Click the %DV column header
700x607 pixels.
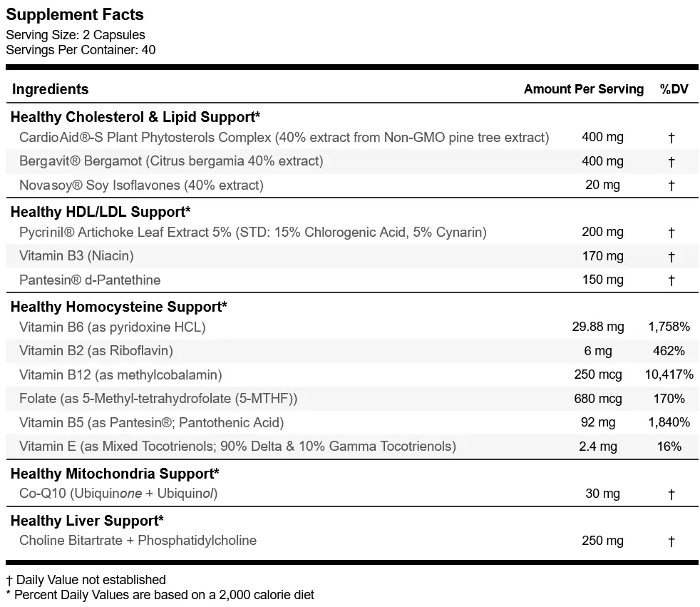pyautogui.click(x=674, y=89)
